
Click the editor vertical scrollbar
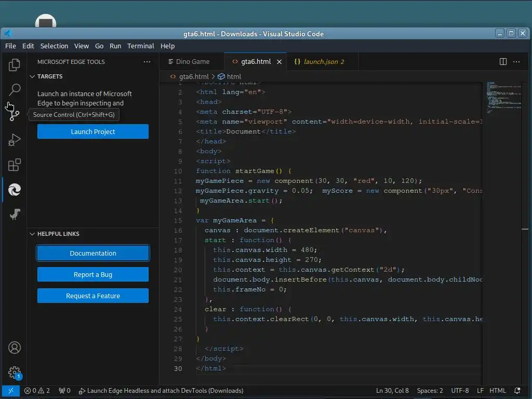[x=525, y=233]
